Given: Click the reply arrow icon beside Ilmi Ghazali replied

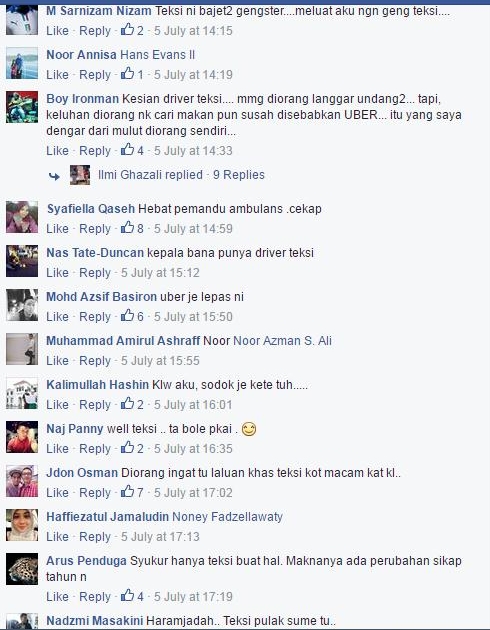Looking at the screenshot, I should click(54, 176).
